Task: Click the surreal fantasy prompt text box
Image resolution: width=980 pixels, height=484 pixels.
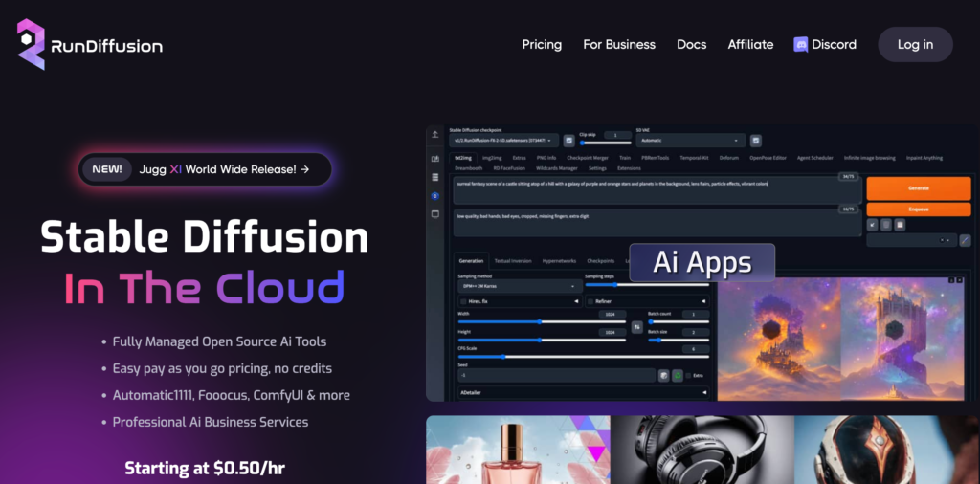Action: (x=657, y=189)
